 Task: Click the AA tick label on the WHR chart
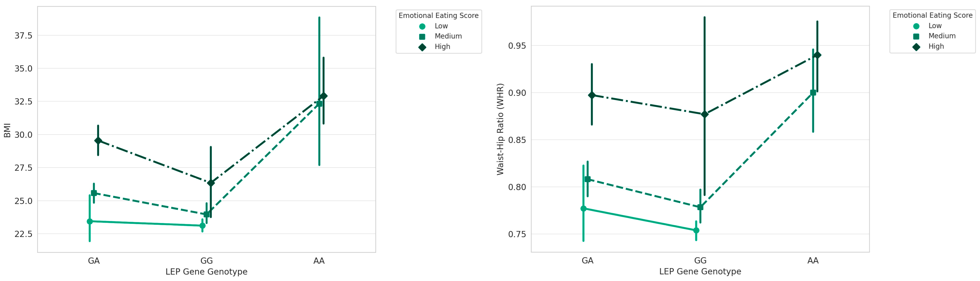click(x=813, y=261)
